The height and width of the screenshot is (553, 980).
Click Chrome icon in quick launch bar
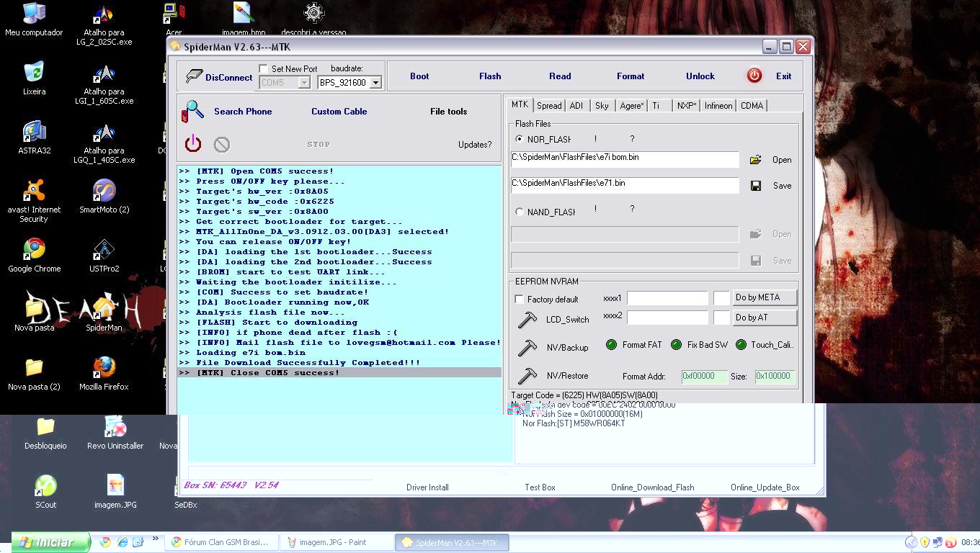(x=105, y=541)
